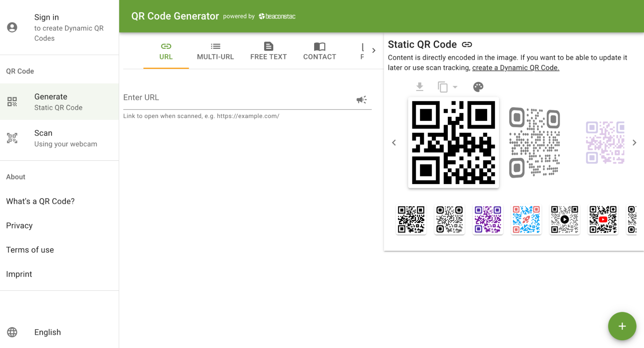Screen dimensions: 644x348
Task: Click the CONTACT book icon
Action: (x=320, y=46)
